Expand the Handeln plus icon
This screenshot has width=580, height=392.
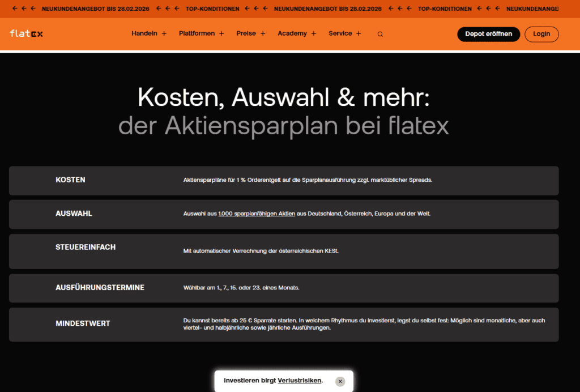pyautogui.click(x=164, y=34)
